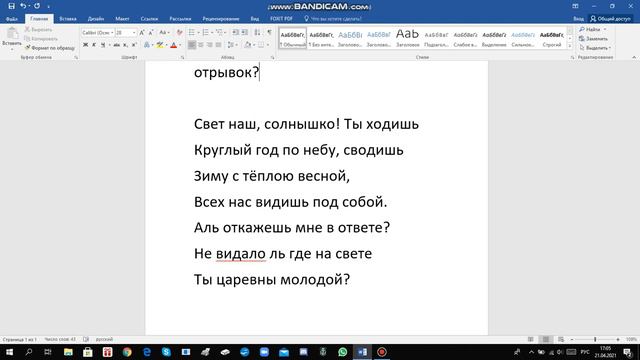
Task: Toggle superscript formatting
Action: [134, 45]
